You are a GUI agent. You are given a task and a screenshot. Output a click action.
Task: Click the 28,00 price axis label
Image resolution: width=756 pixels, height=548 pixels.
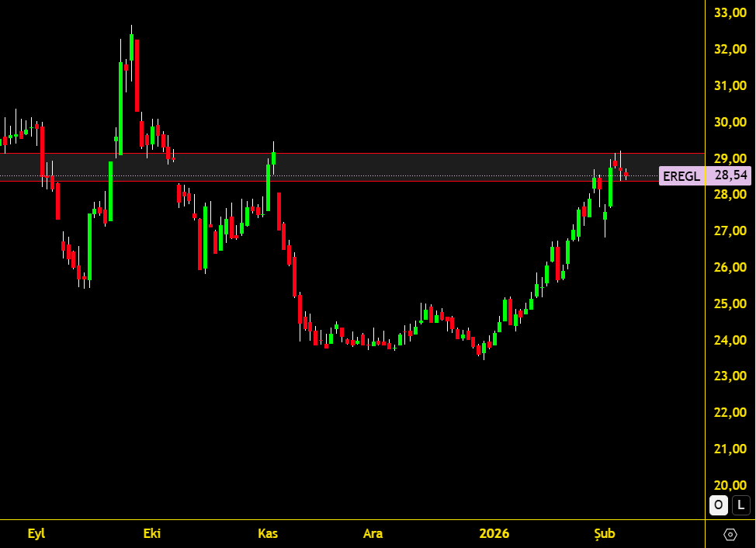coord(730,194)
